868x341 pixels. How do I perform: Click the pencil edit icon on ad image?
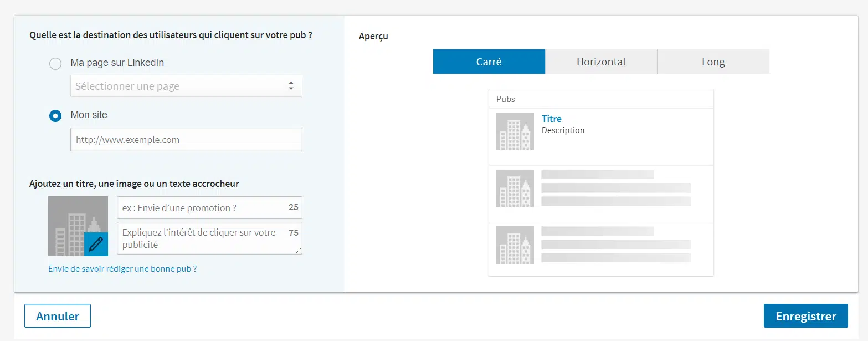coord(96,244)
